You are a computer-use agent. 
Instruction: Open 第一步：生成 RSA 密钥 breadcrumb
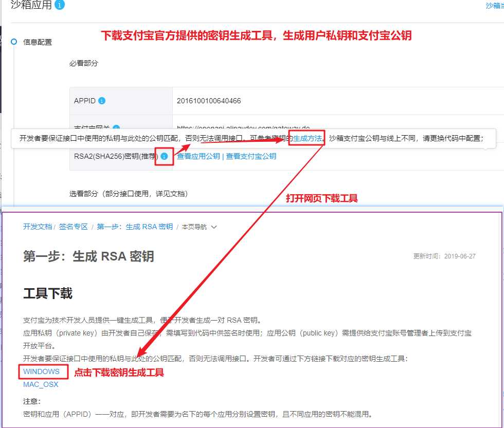point(135,227)
